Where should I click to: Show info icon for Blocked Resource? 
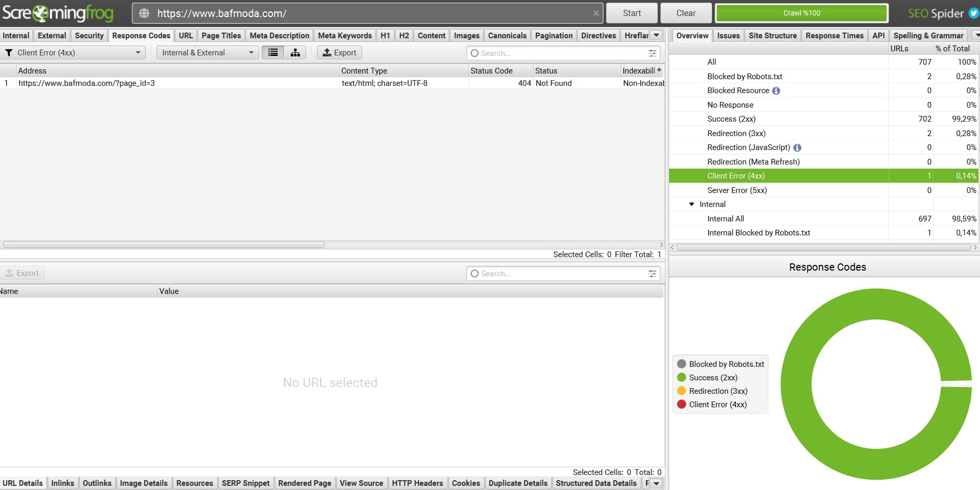pos(776,91)
